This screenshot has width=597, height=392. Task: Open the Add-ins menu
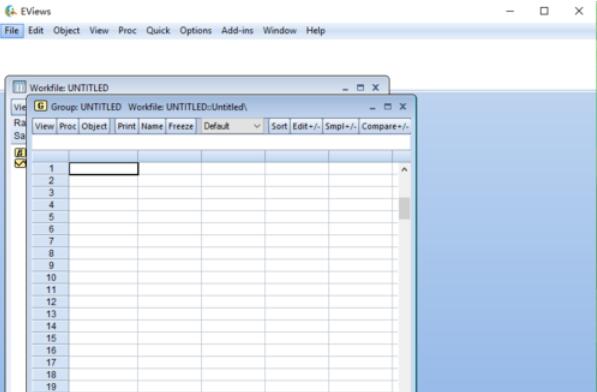pyautogui.click(x=237, y=30)
